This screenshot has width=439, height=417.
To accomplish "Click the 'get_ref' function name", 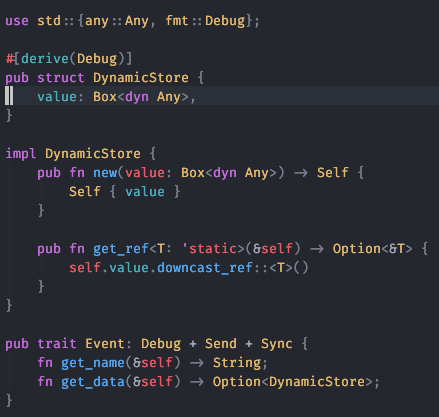I will pos(121,249).
